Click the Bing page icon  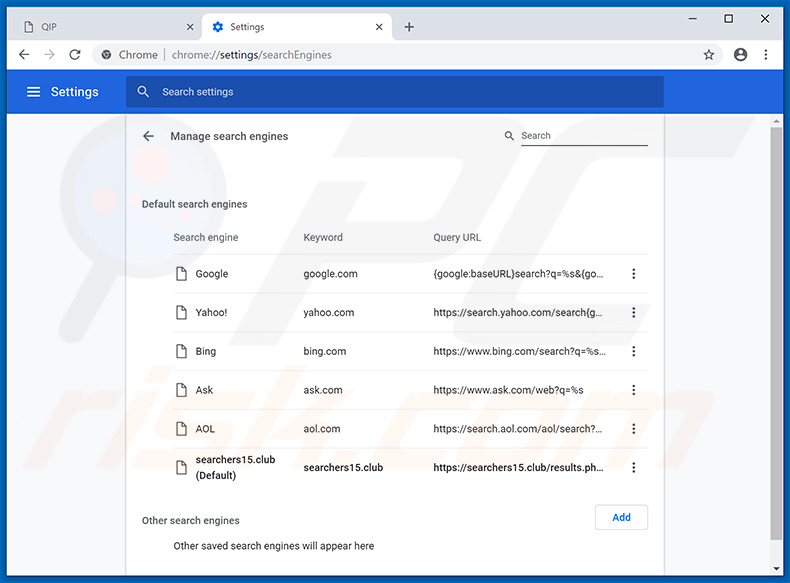click(181, 351)
